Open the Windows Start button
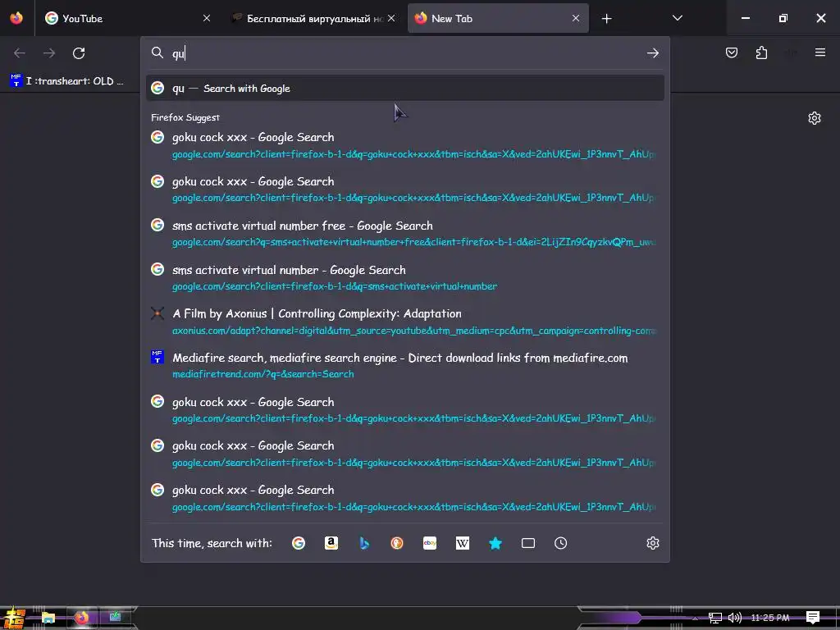 15,619
